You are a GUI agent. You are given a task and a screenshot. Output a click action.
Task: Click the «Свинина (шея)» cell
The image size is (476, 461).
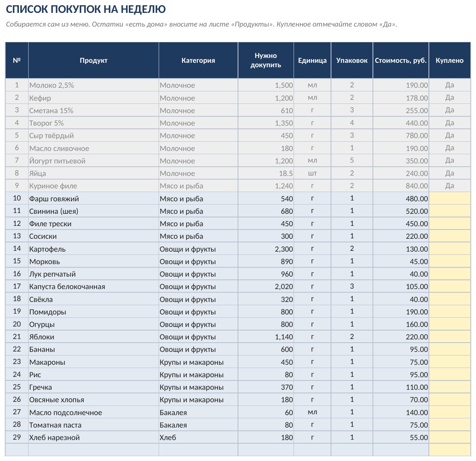pyautogui.click(x=93, y=211)
